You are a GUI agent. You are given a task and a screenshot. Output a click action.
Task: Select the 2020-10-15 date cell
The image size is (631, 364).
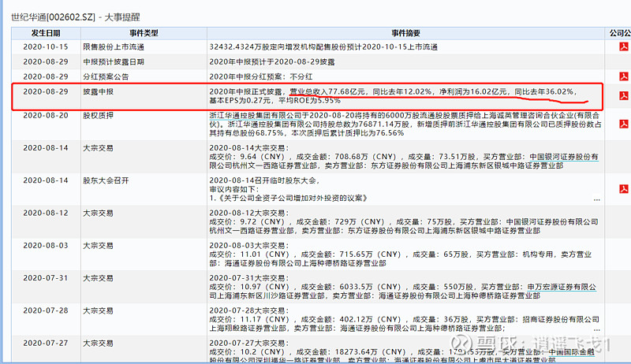46,46
